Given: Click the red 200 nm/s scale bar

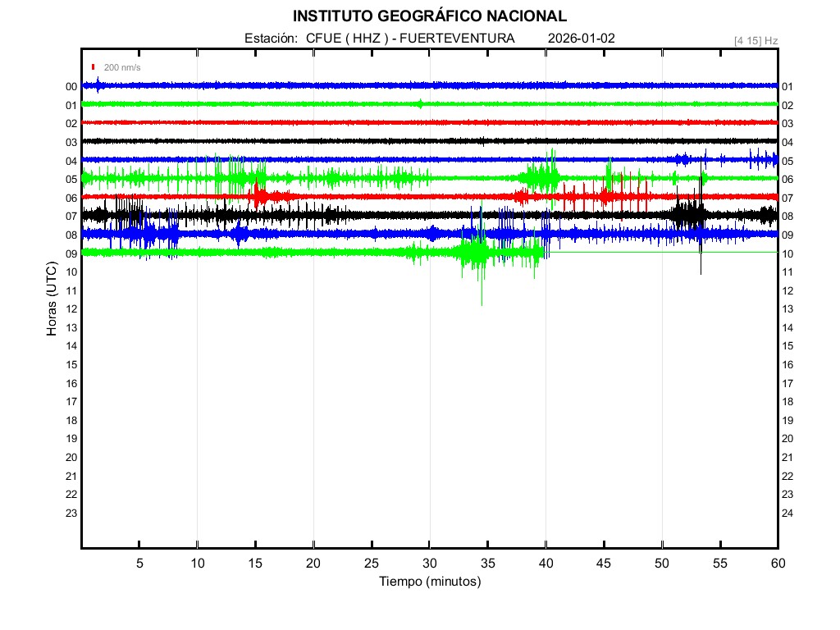Looking at the screenshot, I should pos(94,67).
